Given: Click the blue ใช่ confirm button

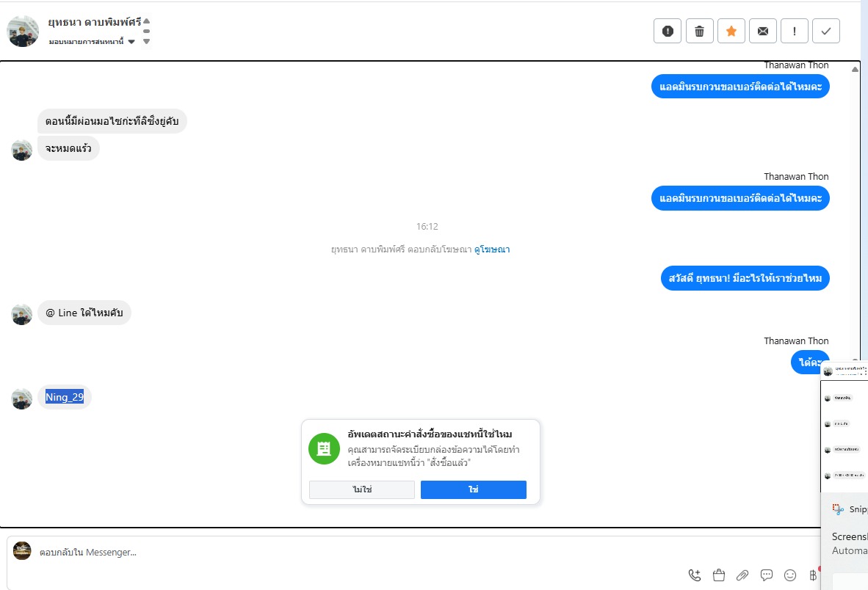Looking at the screenshot, I should 474,489.
